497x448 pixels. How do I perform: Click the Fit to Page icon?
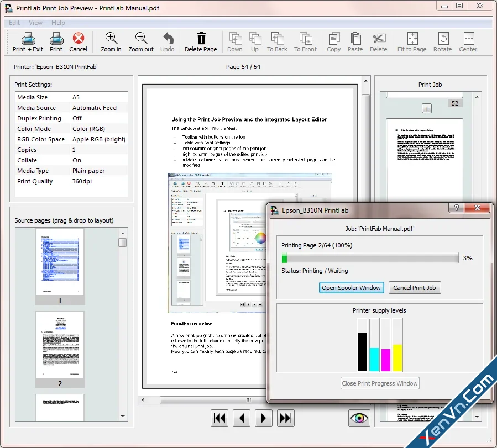click(412, 42)
